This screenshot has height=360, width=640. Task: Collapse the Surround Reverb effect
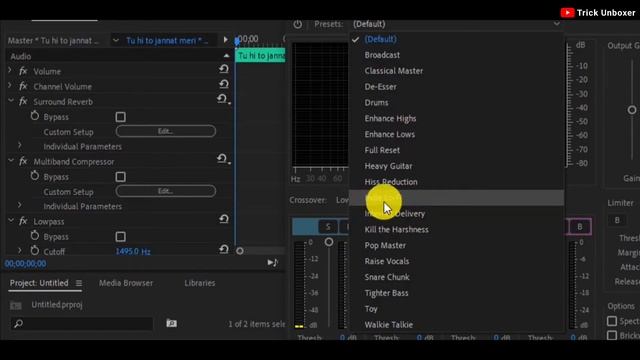pyautogui.click(x=11, y=100)
